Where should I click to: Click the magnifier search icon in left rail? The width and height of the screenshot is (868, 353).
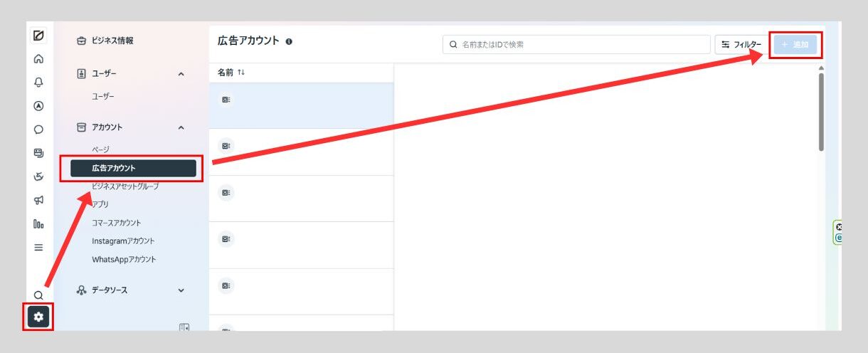[x=38, y=295]
